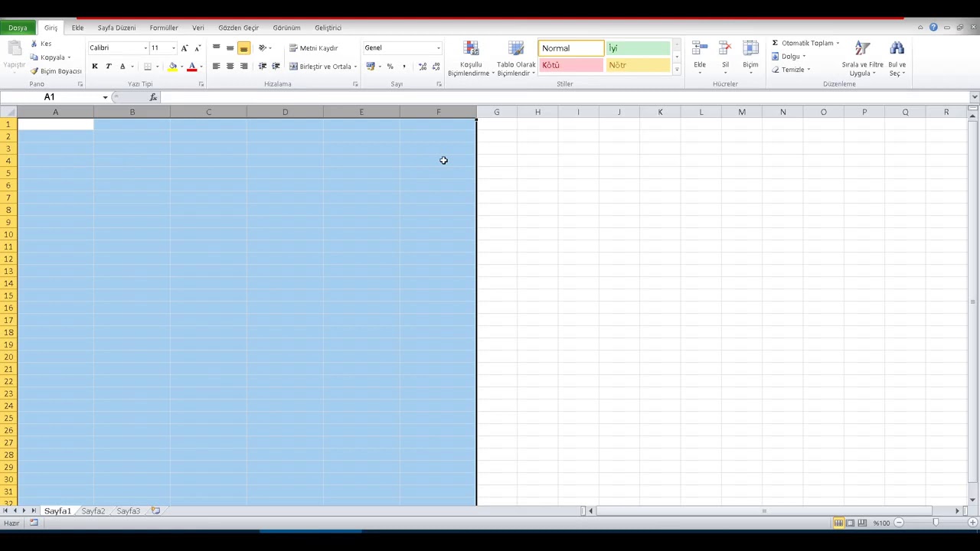The width and height of the screenshot is (980, 551).
Task: Switch to the Ekle ribbon tab
Action: point(77,28)
